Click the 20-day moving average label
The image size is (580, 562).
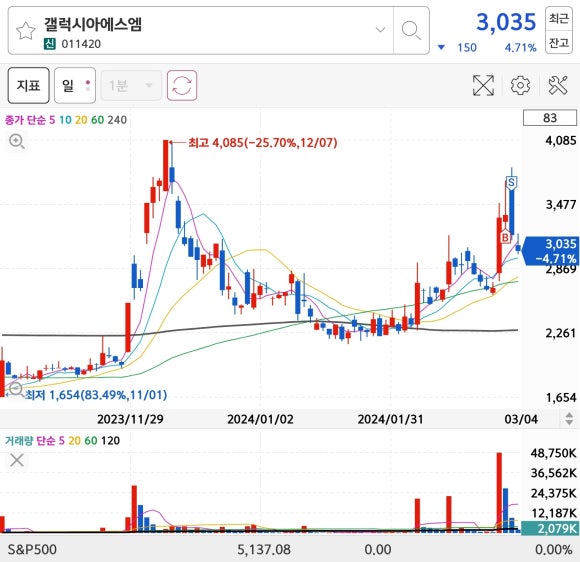[81, 120]
